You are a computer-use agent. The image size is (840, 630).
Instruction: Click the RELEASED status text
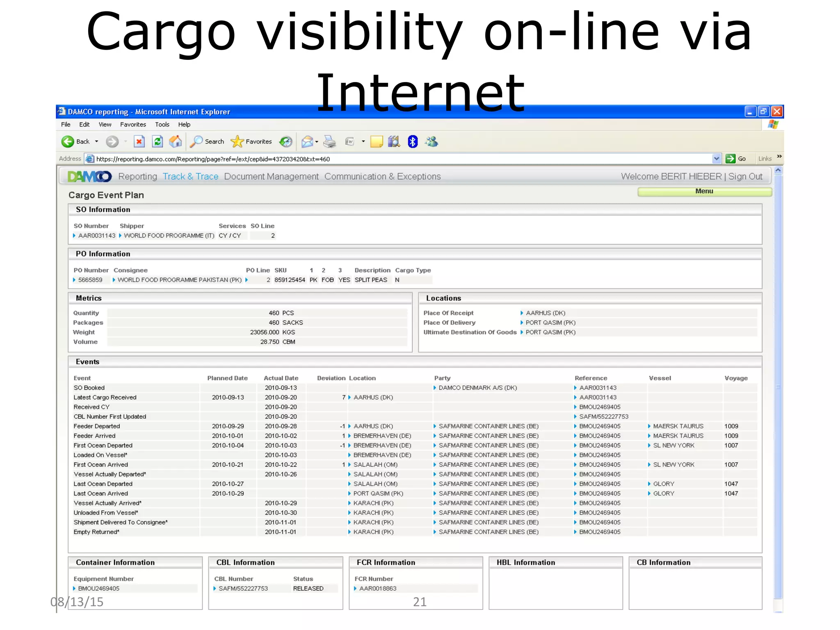tap(308, 588)
